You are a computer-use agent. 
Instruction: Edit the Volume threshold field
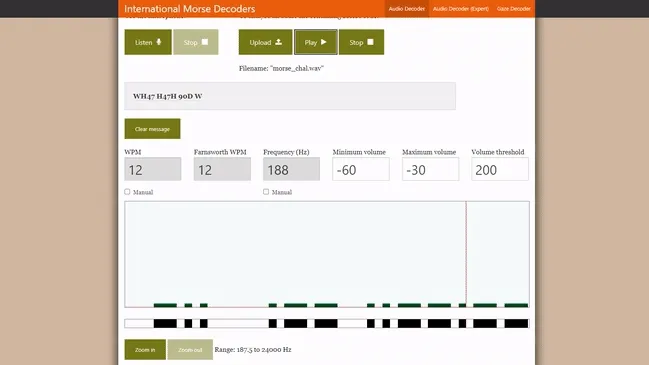coord(500,169)
